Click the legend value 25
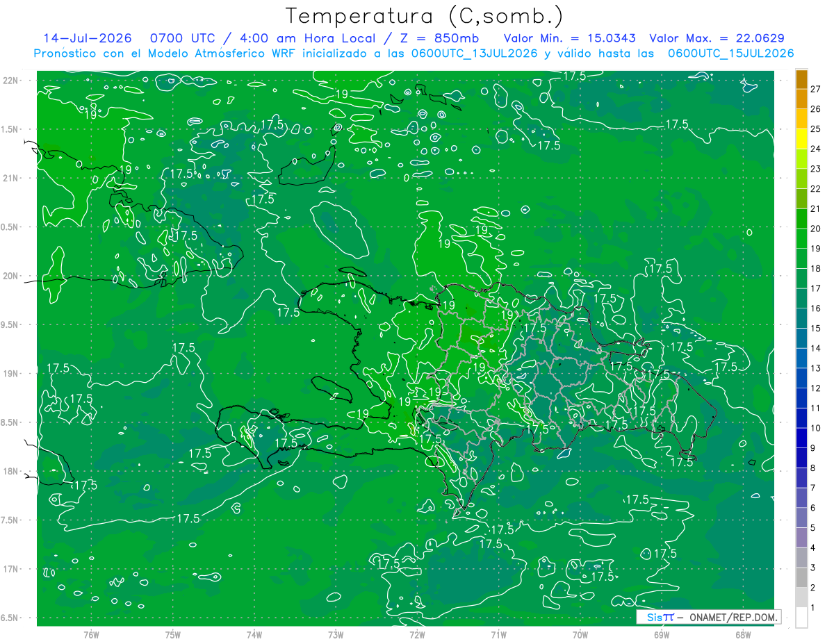This screenshot has width=834, height=644. pyautogui.click(x=815, y=129)
